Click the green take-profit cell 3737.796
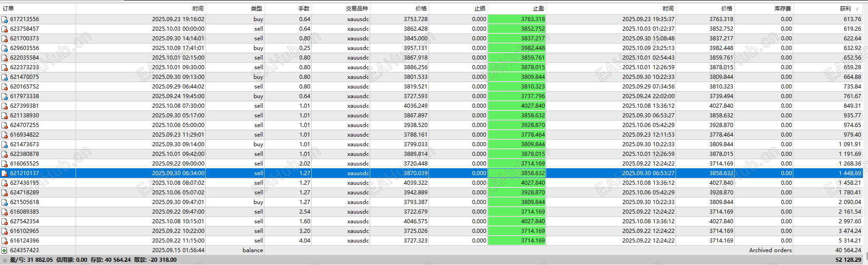The width and height of the screenshot is (868, 265). [x=516, y=96]
